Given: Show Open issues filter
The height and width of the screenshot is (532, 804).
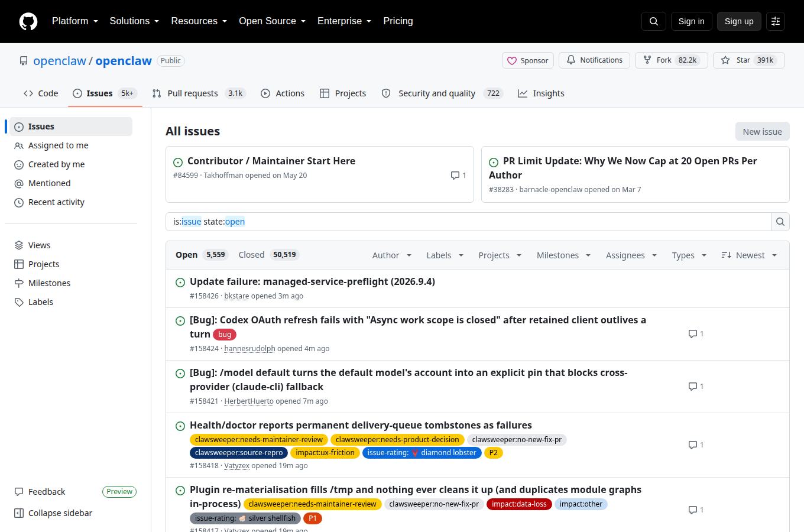Looking at the screenshot, I should [201, 255].
